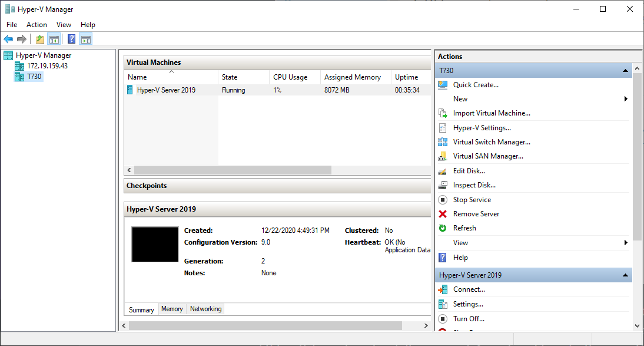This screenshot has height=346, width=644.
Task: Collapse the Hyper-V Server 2019 actions section arrow
Action: click(x=626, y=275)
